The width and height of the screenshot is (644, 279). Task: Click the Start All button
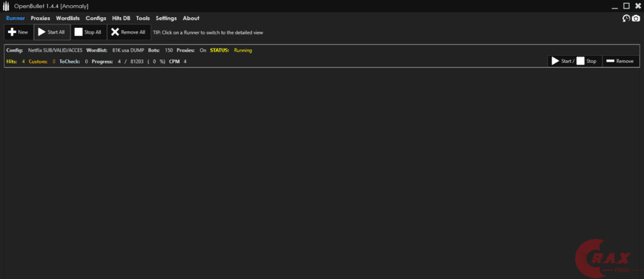pos(52,32)
